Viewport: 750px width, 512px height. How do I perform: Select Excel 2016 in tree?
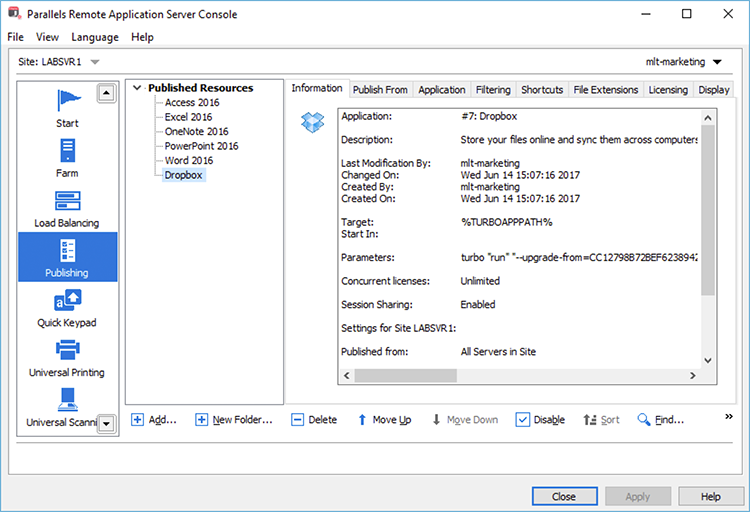pyautogui.click(x=188, y=117)
